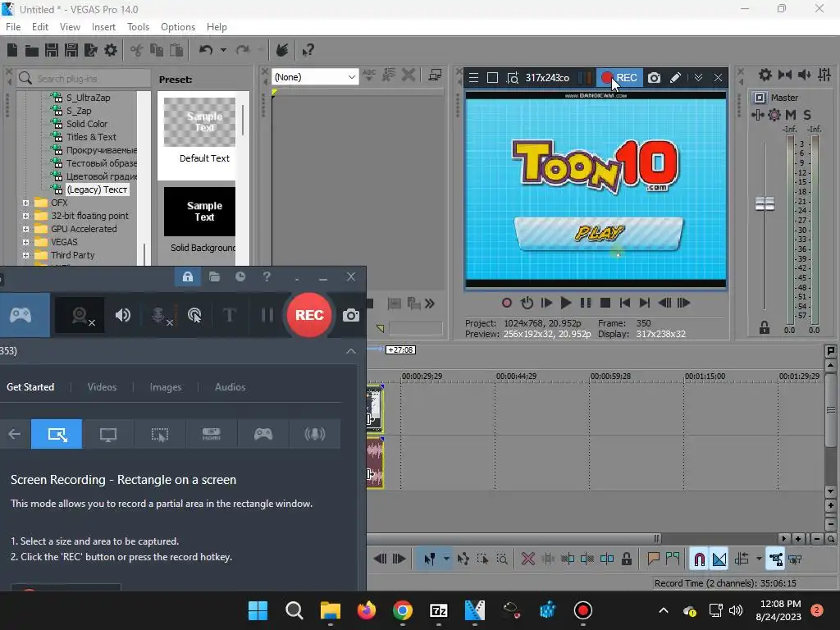
Task: Toggle the Bandicam lock icon
Action: pos(188,276)
